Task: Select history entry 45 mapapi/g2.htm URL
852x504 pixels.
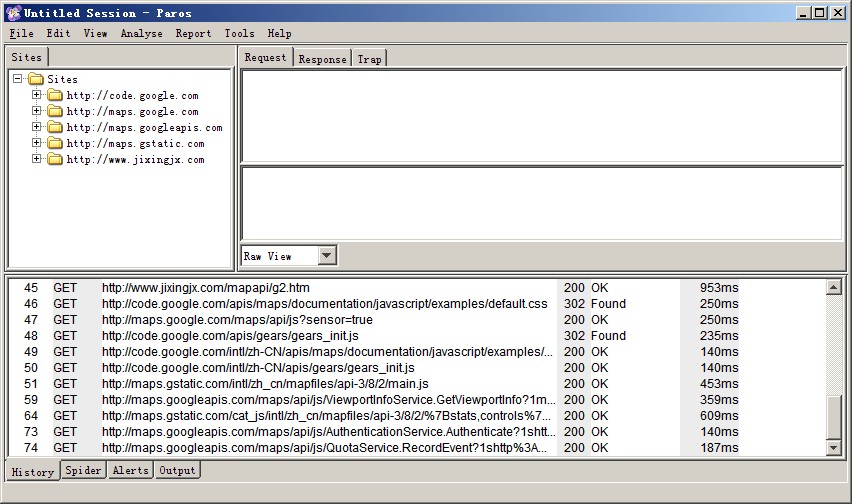Action: click(206, 288)
